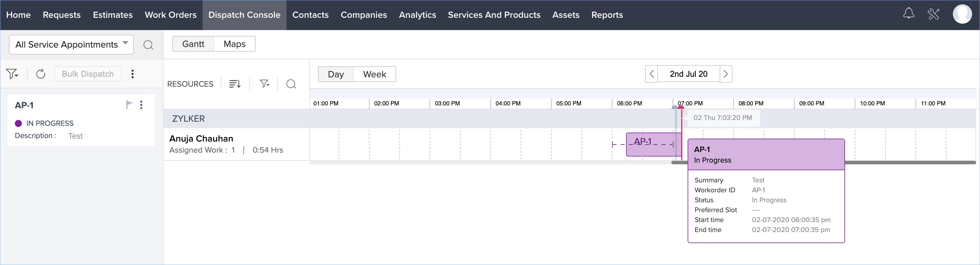Open the setup tools wrench icon
This screenshot has width=980, height=265.
point(934,14)
